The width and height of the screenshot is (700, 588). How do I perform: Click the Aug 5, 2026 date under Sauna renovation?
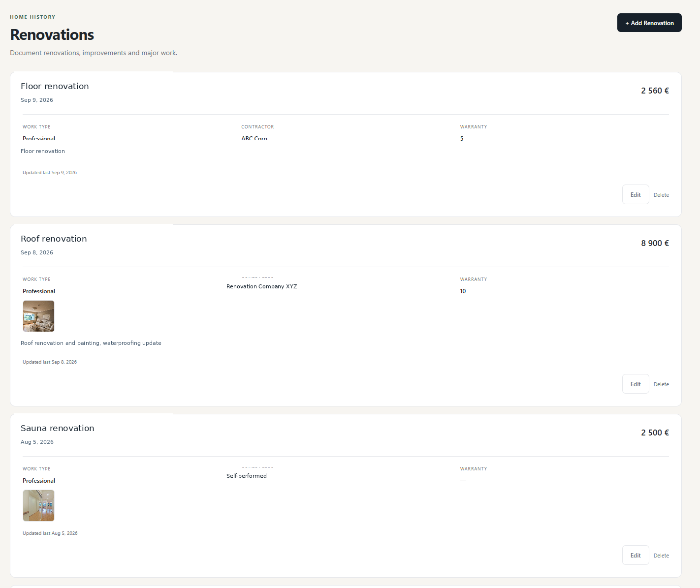pyautogui.click(x=37, y=442)
